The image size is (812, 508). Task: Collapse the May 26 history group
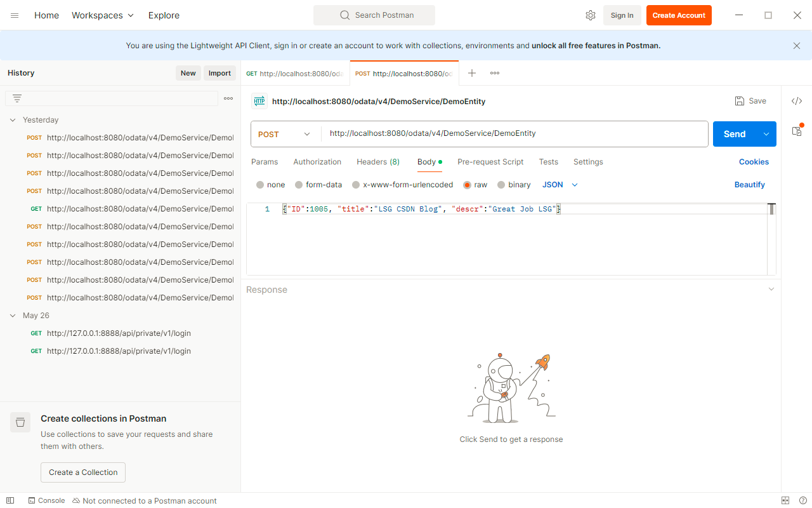click(13, 316)
